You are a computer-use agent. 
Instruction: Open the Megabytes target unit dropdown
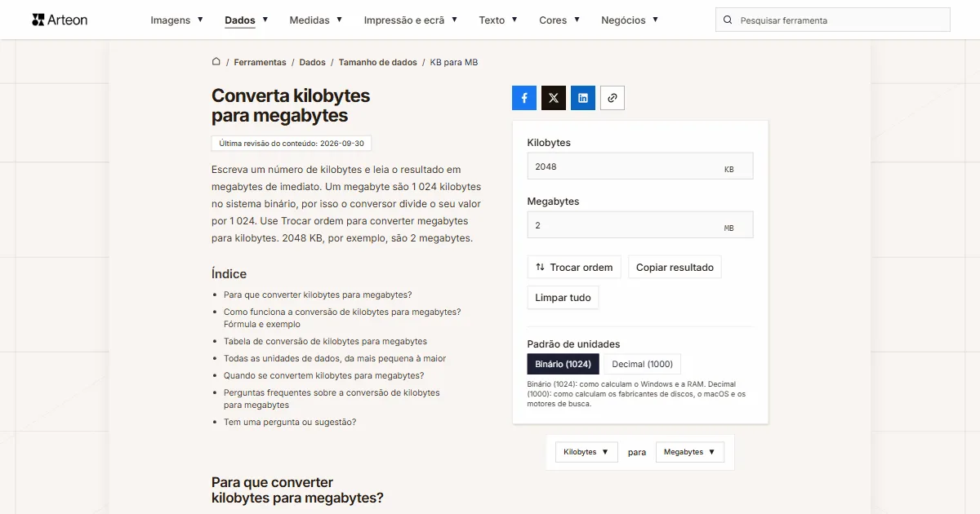(x=689, y=452)
